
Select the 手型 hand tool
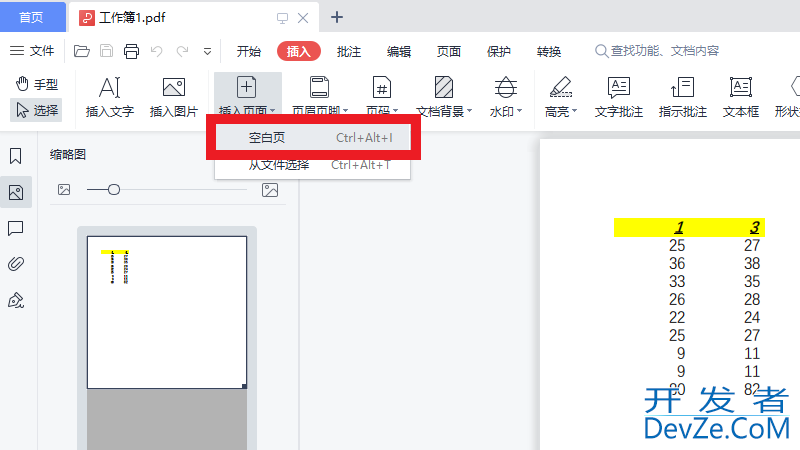tap(36, 84)
